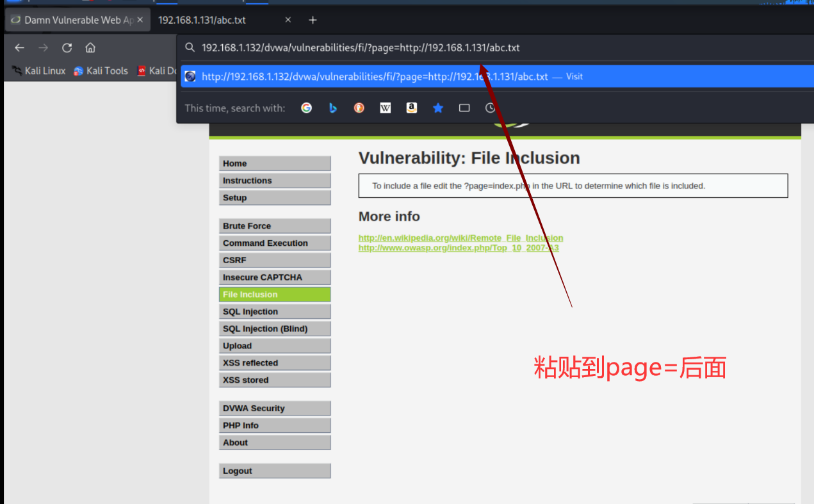Go to Brute Force page
The height and width of the screenshot is (504, 814).
pyautogui.click(x=275, y=226)
